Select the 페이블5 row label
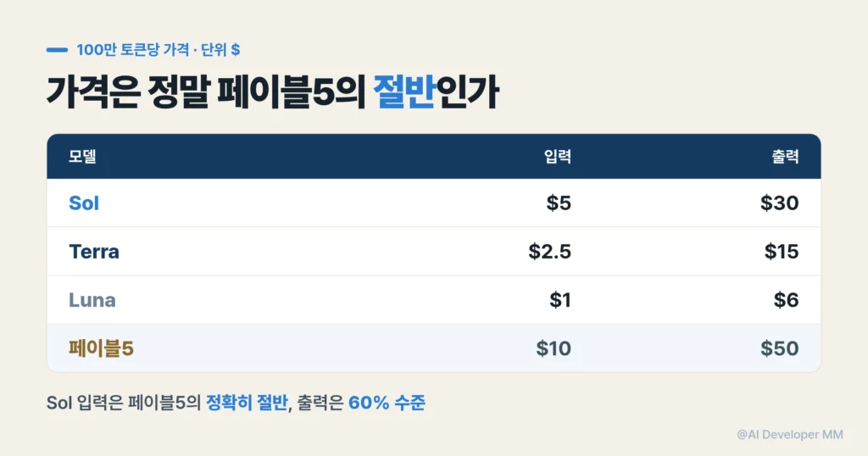 tap(102, 348)
